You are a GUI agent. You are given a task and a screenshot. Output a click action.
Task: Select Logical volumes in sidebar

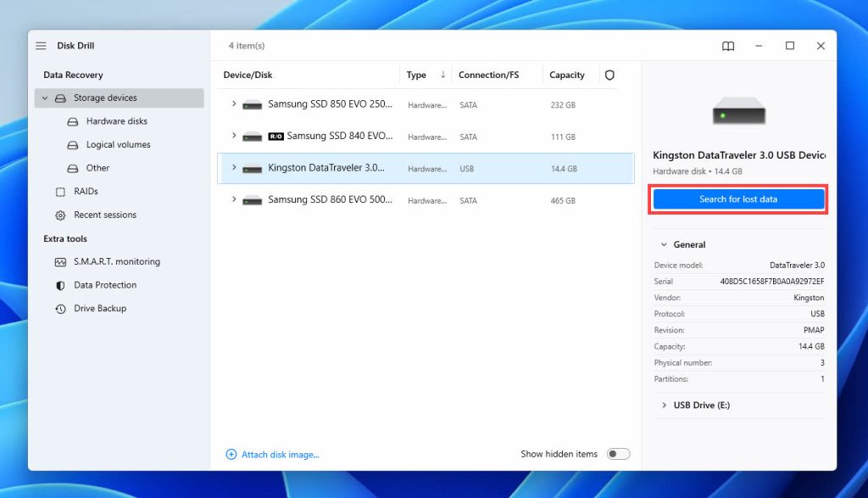pyautogui.click(x=118, y=144)
